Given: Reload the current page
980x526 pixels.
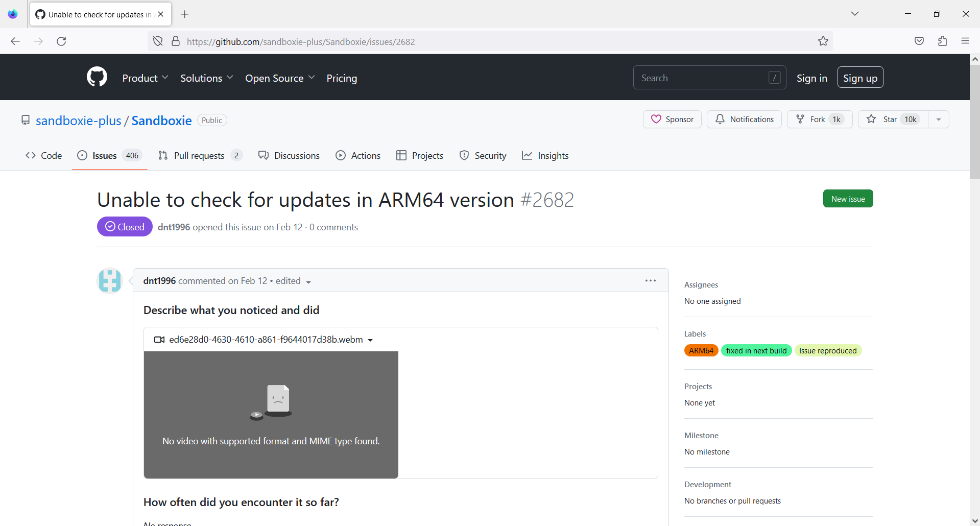Looking at the screenshot, I should pyautogui.click(x=61, y=41).
